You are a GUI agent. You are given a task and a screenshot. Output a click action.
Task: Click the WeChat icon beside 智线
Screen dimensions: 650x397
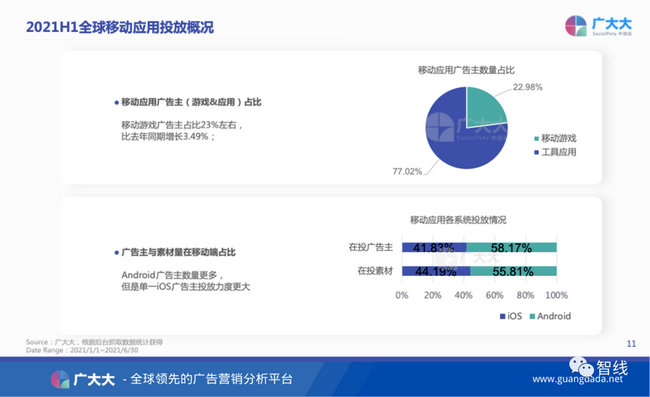click(x=581, y=366)
